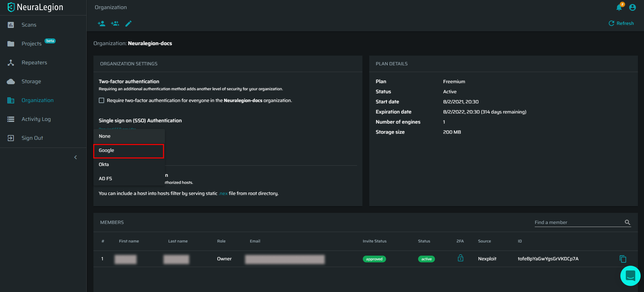This screenshot has height=292, width=644.
Task: Click the 2FA lock icon for Owner
Action: point(460,258)
